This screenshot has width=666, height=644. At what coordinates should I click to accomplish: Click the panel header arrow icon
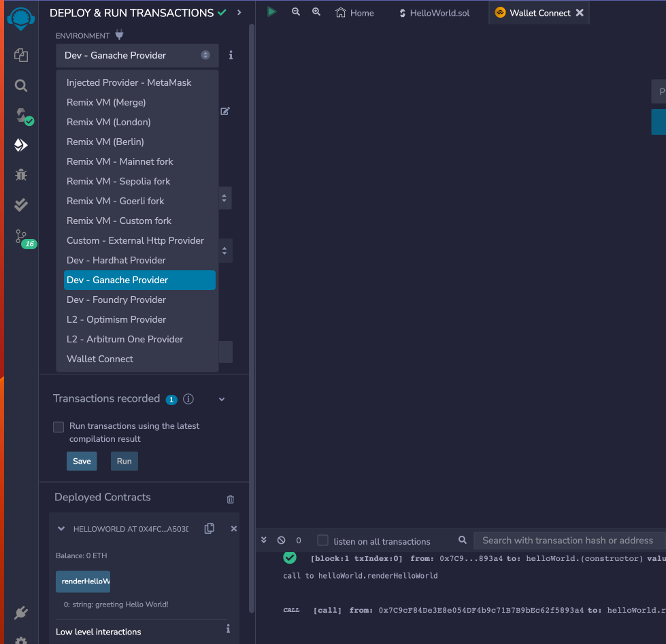tap(239, 13)
